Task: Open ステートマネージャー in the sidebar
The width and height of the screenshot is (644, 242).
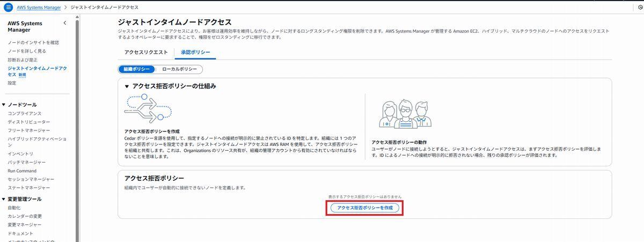Action: (x=29, y=188)
